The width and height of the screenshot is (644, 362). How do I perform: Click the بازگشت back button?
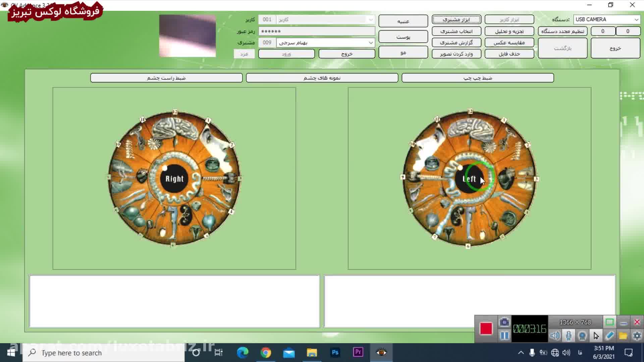(562, 48)
